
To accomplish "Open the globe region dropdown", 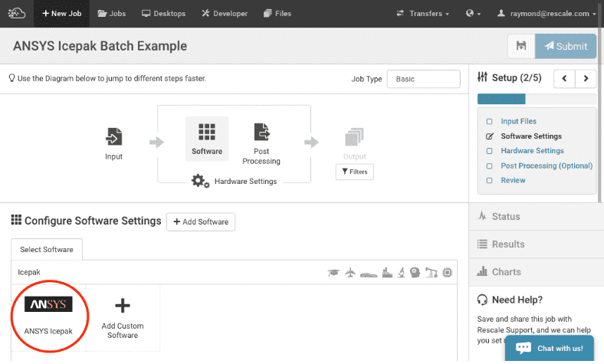I will pos(473,14).
